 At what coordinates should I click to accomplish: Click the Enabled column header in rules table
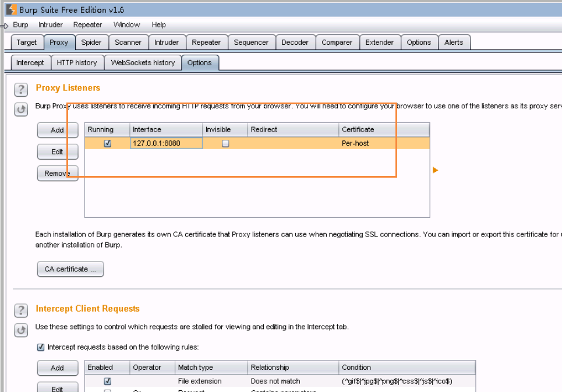[x=107, y=368]
